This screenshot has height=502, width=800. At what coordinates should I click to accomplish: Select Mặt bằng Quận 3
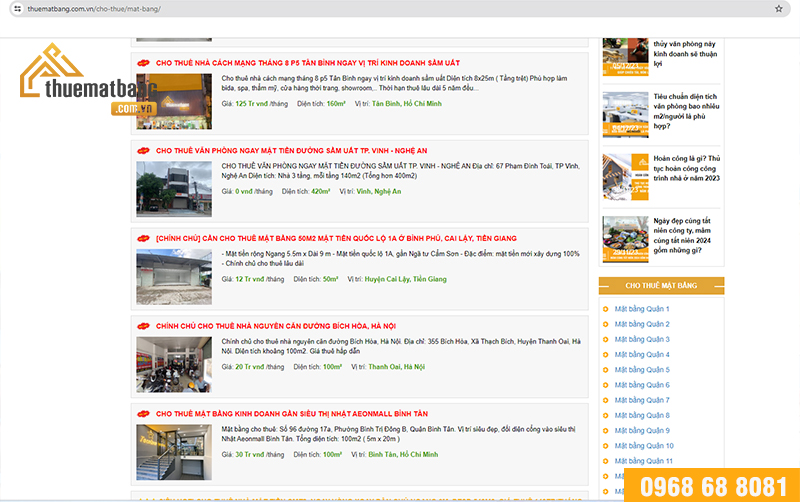(x=642, y=340)
